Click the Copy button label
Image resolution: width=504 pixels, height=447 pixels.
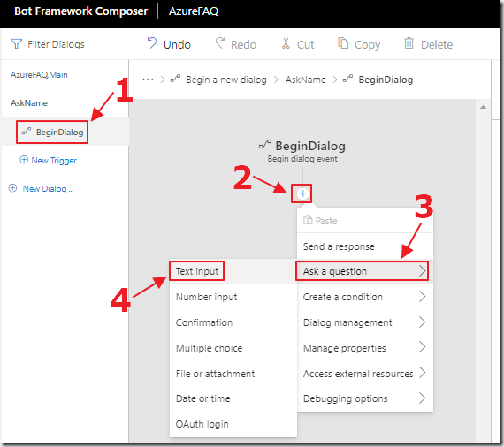click(368, 45)
